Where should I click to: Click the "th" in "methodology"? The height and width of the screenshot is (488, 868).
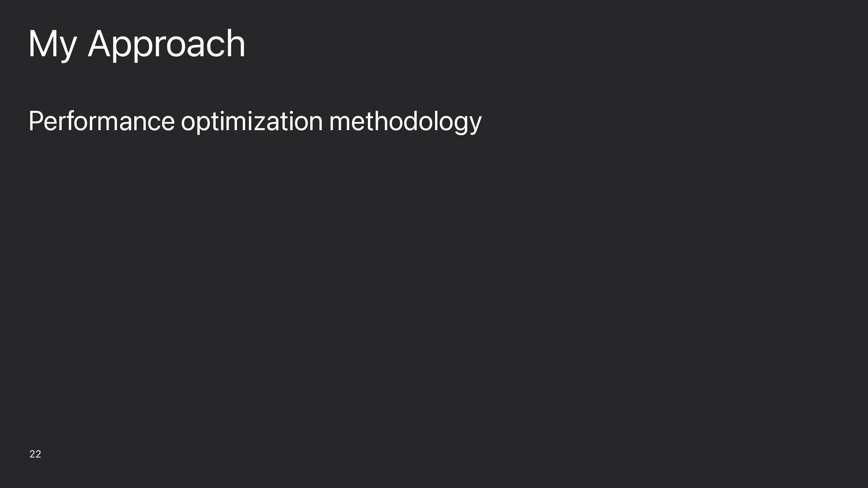(376, 121)
